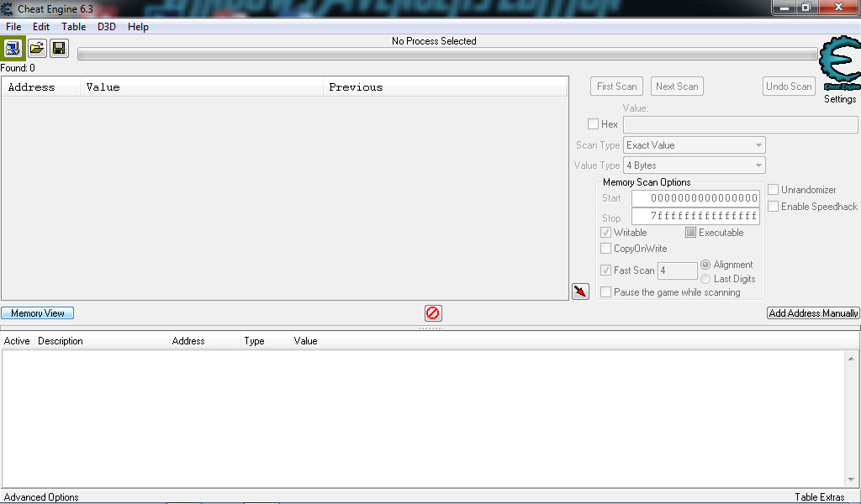Click the panel splitter grip dots
Screen dimensions: 861x504
coord(430,328)
